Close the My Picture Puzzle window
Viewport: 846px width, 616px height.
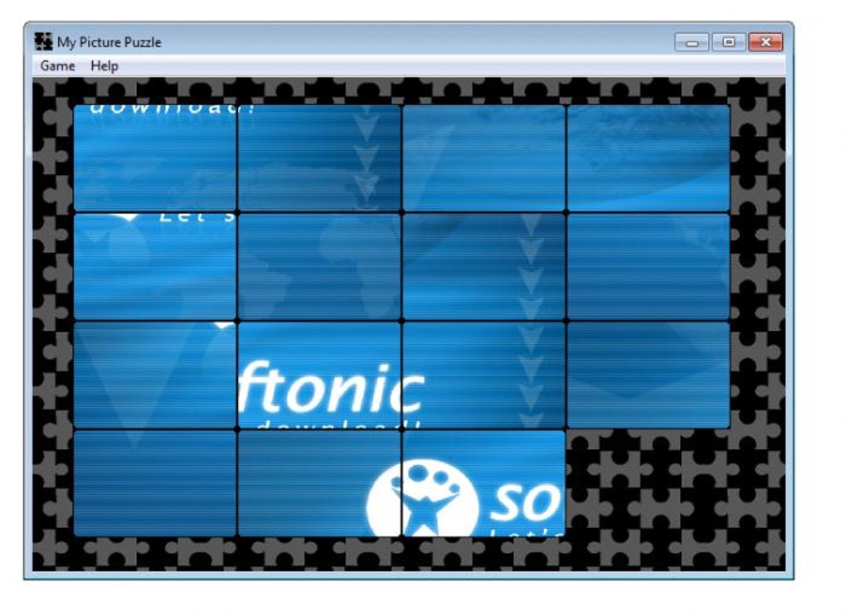[x=766, y=42]
